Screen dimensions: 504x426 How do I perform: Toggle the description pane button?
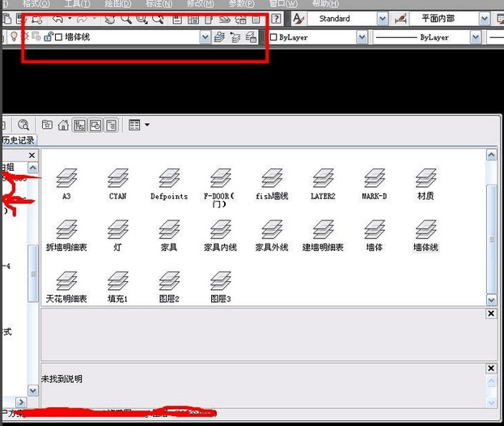pos(111,125)
